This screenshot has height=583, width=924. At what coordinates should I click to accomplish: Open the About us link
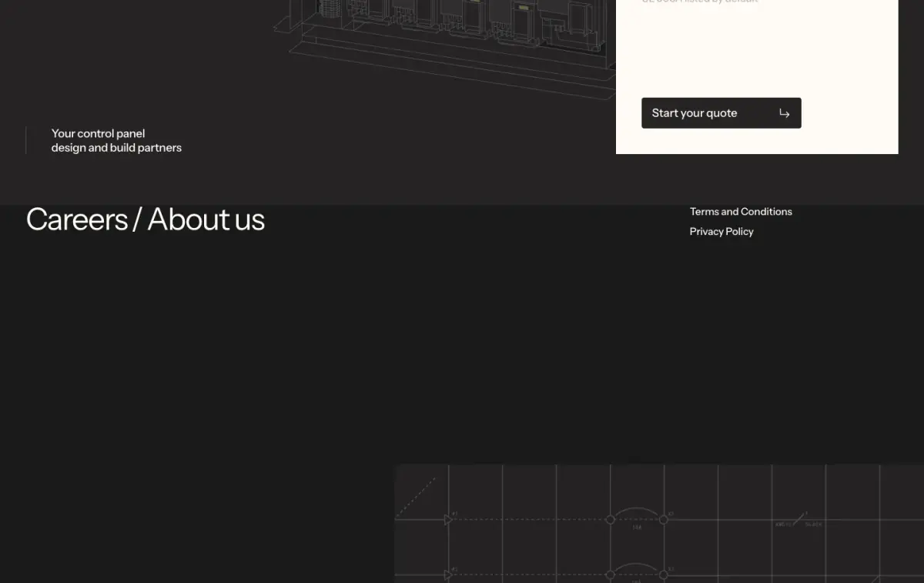coord(206,219)
